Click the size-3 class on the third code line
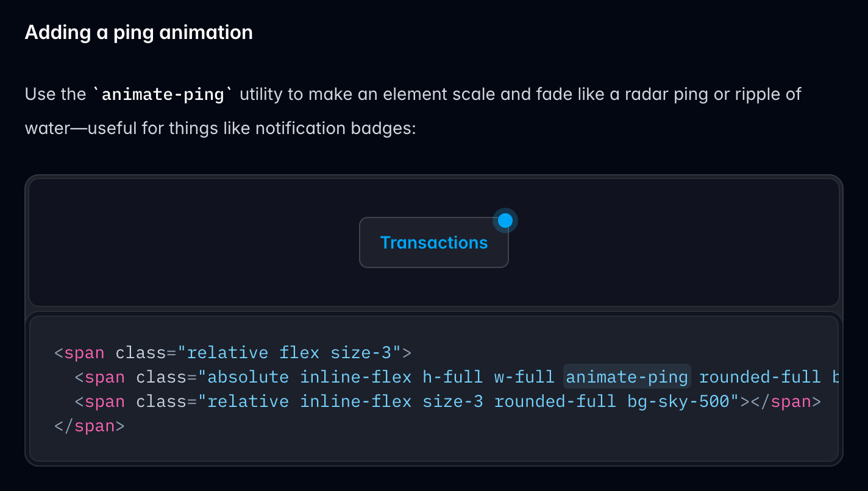Screen dimensions: 868x491 click(452, 401)
